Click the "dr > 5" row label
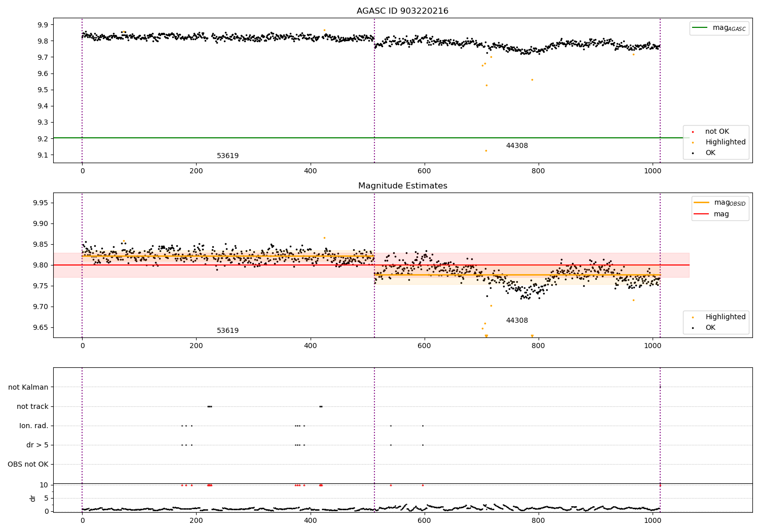The height and width of the screenshot is (532, 760). 37,445
